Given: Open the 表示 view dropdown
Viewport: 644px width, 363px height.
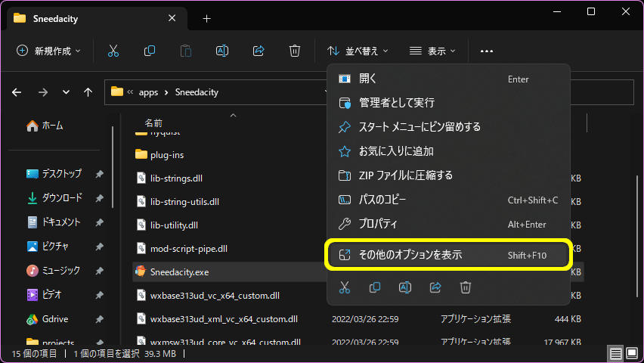Looking at the screenshot, I should tap(432, 51).
